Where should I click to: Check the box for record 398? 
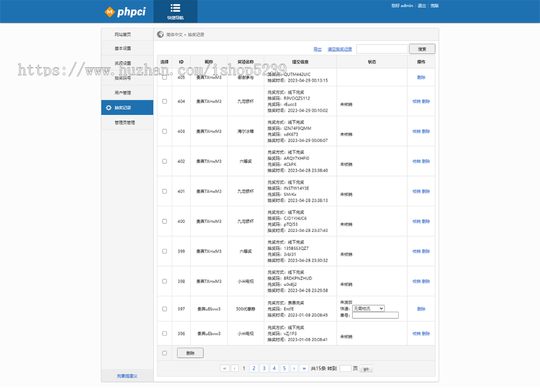[164, 281]
